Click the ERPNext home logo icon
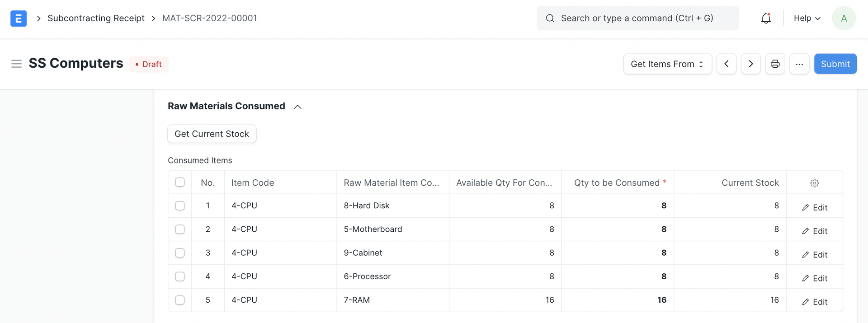This screenshot has height=323, width=868. point(18,19)
